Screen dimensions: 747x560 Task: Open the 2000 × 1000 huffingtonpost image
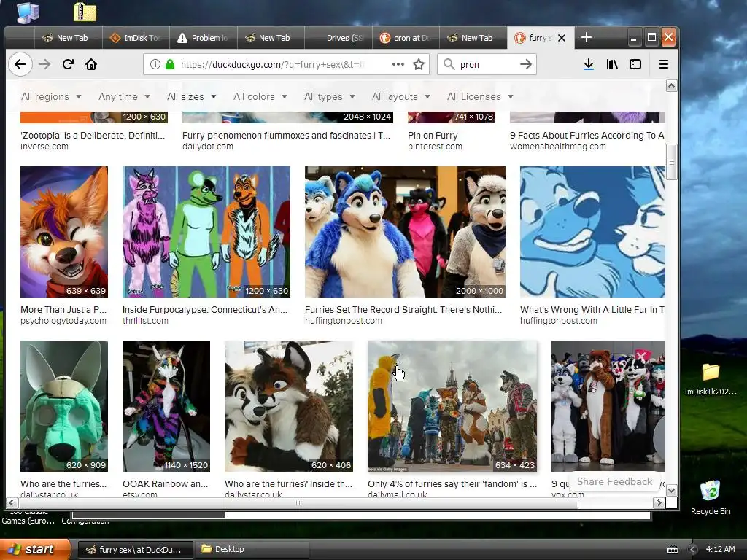click(405, 232)
